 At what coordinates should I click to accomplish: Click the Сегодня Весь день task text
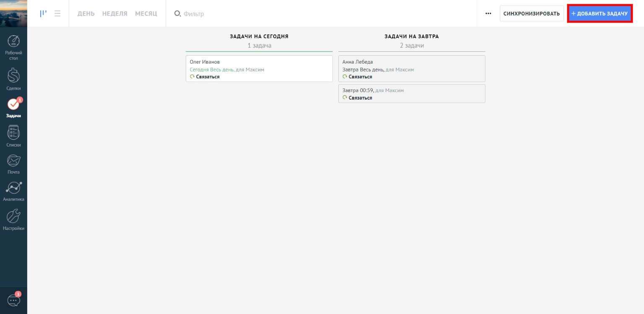click(x=212, y=69)
